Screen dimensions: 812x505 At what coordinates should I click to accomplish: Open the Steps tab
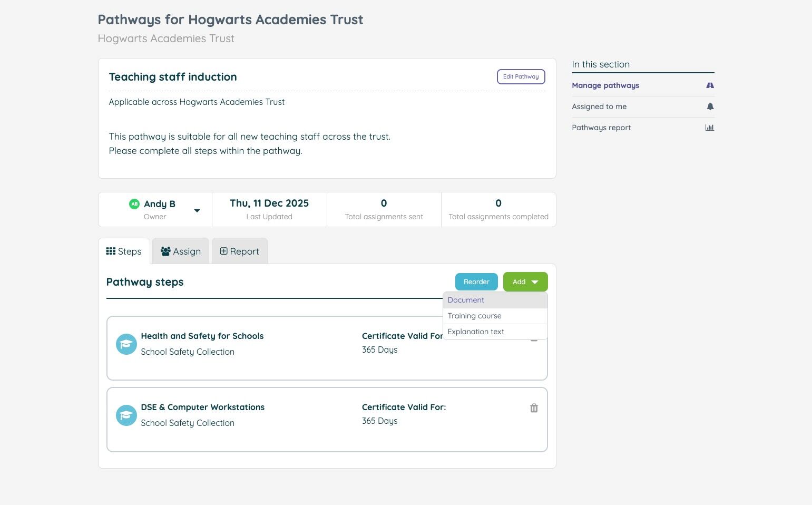click(x=124, y=251)
